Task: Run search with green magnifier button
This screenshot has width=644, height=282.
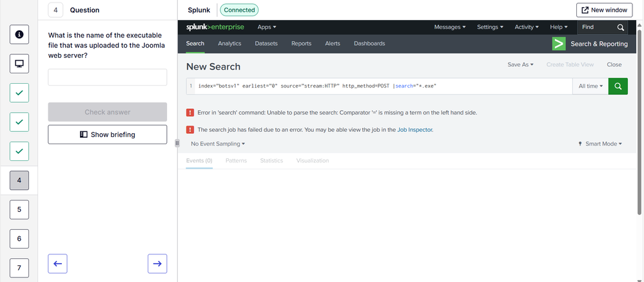Action: pyautogui.click(x=618, y=86)
